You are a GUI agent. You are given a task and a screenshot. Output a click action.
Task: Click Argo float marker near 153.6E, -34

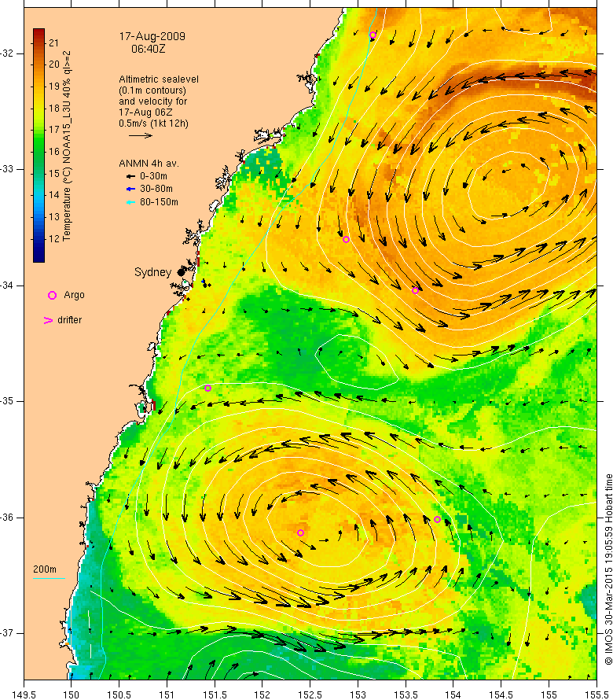click(x=416, y=291)
